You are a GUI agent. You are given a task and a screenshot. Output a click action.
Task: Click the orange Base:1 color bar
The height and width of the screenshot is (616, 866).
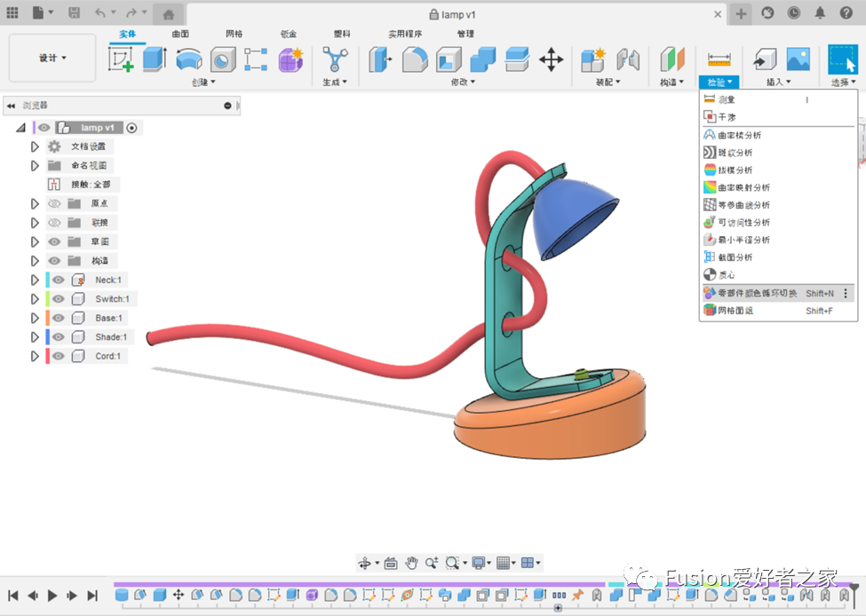click(x=47, y=318)
